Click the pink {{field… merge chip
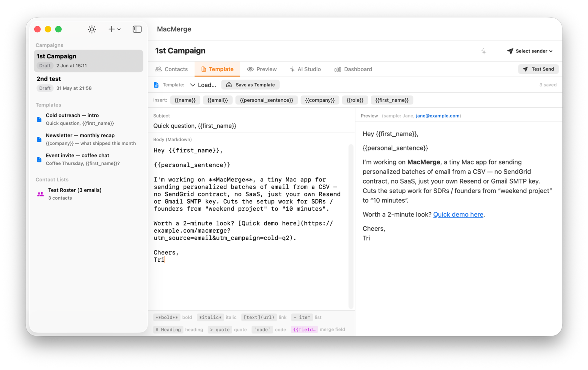This screenshot has width=588, height=370. [x=304, y=330]
